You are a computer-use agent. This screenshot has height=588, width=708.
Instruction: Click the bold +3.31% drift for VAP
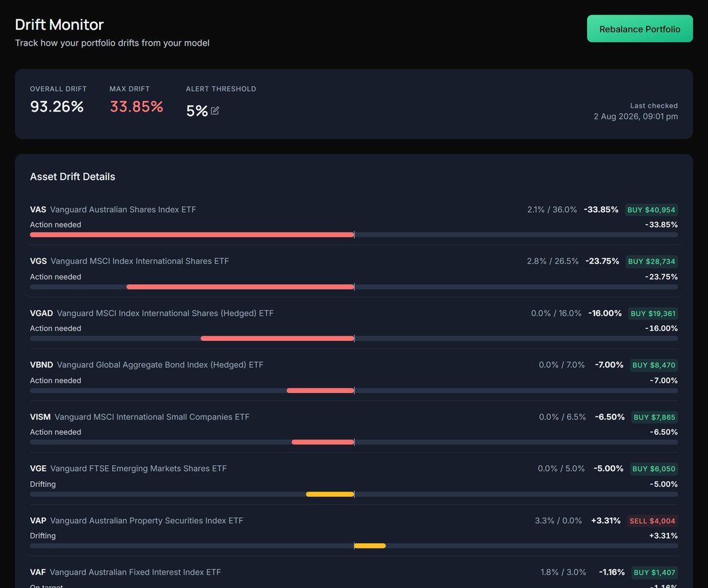point(606,521)
